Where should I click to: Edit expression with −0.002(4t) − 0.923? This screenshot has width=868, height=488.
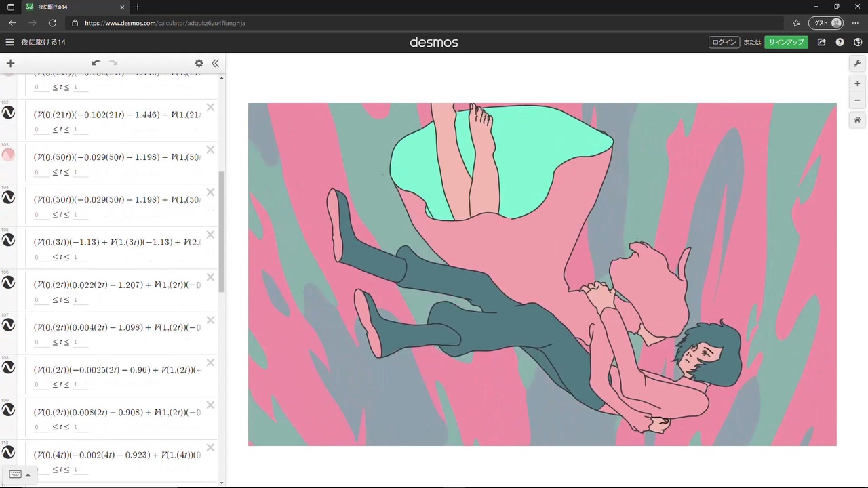click(117, 455)
